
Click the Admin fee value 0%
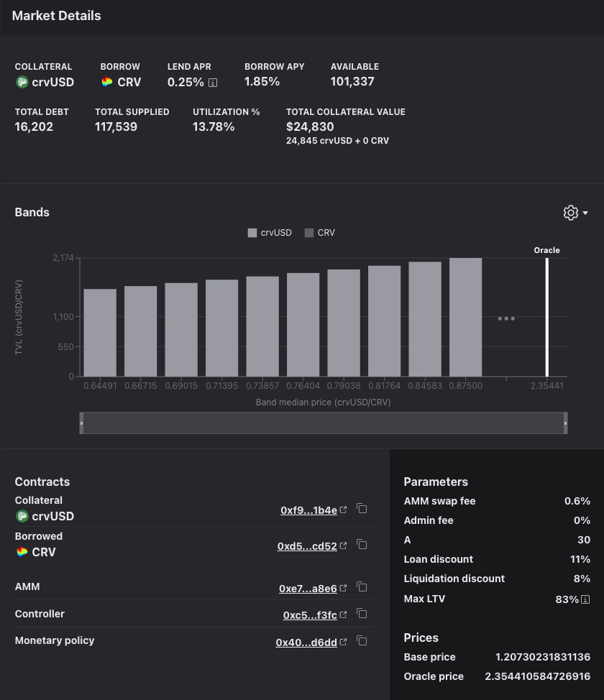(x=582, y=520)
